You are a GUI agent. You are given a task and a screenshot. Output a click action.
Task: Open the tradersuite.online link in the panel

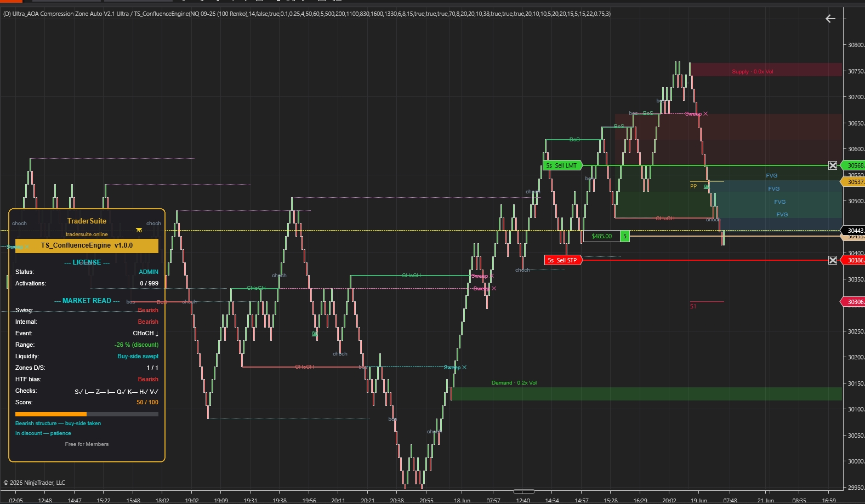click(87, 234)
